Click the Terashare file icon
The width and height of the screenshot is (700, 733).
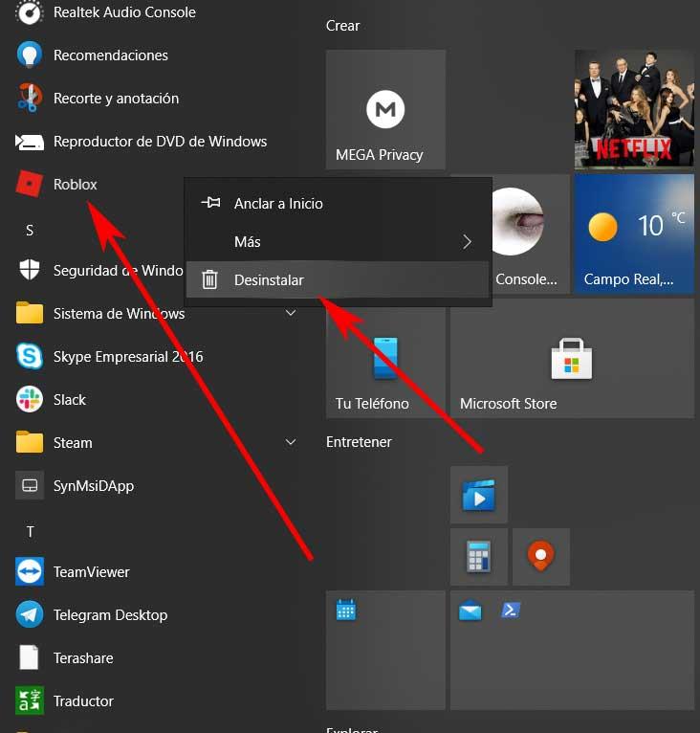point(29,657)
